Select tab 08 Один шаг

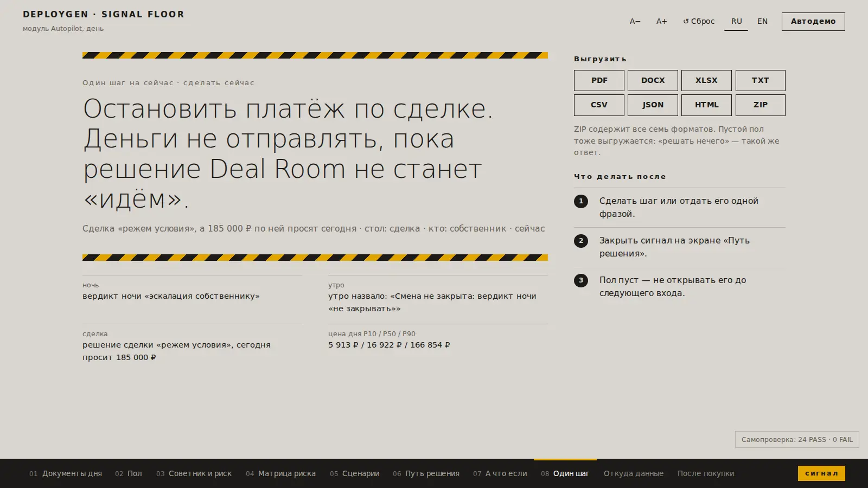(x=565, y=473)
